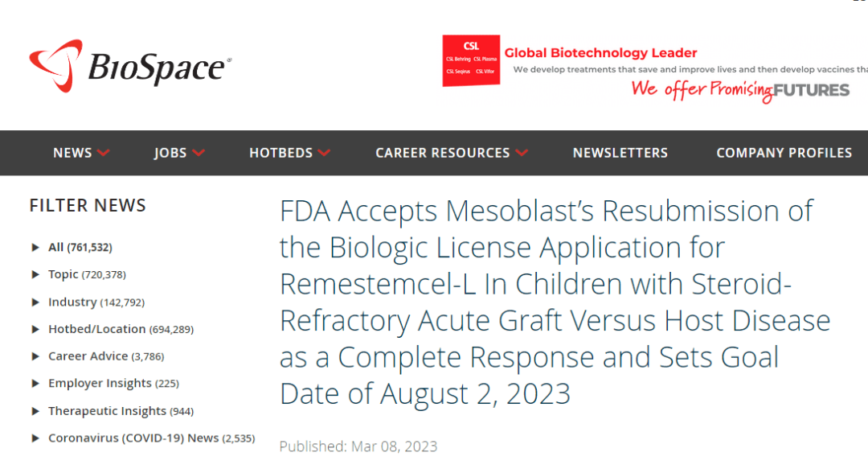The image size is (868, 473).
Task: Expand the Industry filter triangle
Action: (x=35, y=302)
